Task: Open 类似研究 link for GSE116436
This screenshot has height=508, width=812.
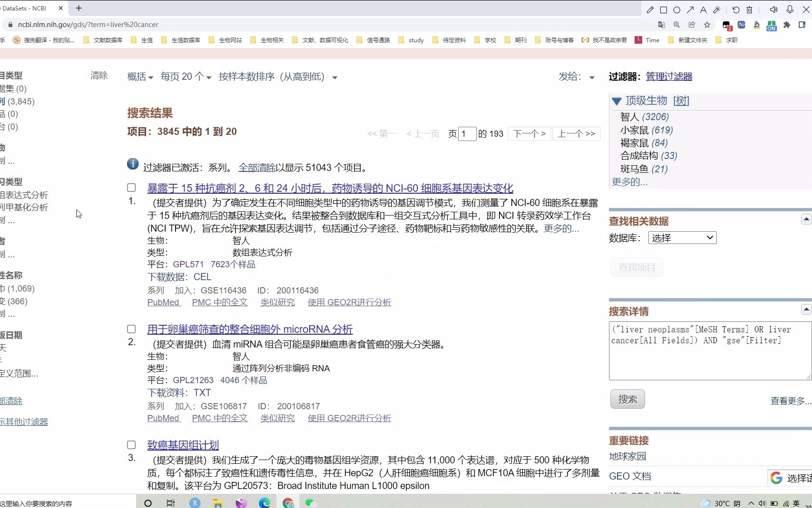Action: pos(277,302)
